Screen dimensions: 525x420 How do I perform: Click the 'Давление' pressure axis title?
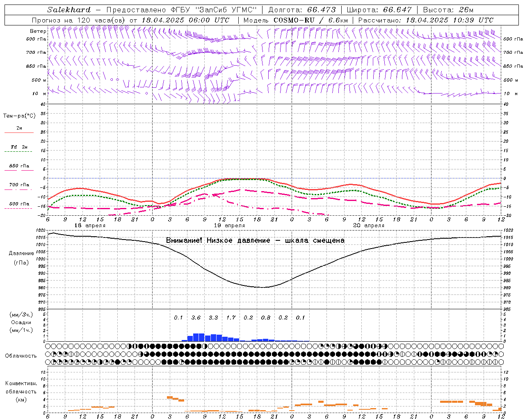[x=21, y=253]
